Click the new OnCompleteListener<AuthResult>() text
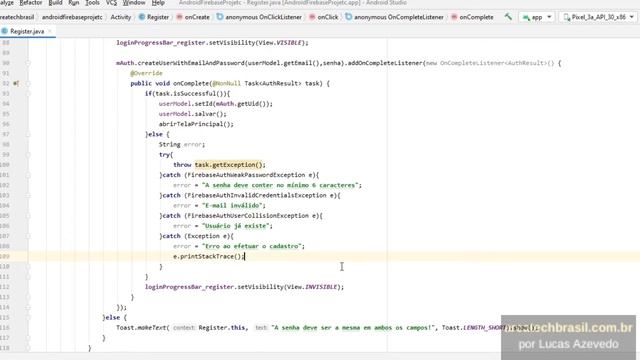 (490, 63)
